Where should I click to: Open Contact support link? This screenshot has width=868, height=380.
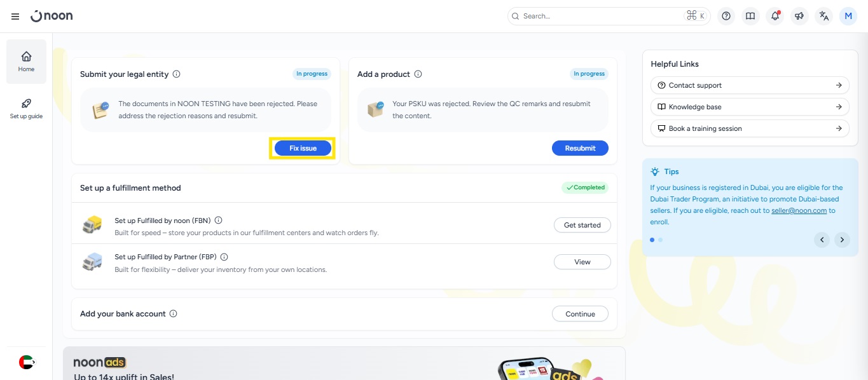coord(750,85)
